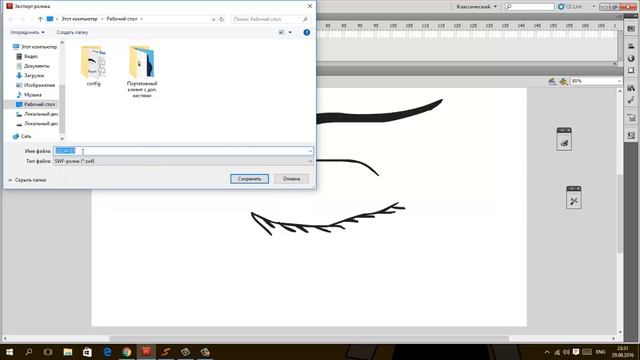Click the Edit Scene icon
This screenshot has width=640, height=360.
552,82
